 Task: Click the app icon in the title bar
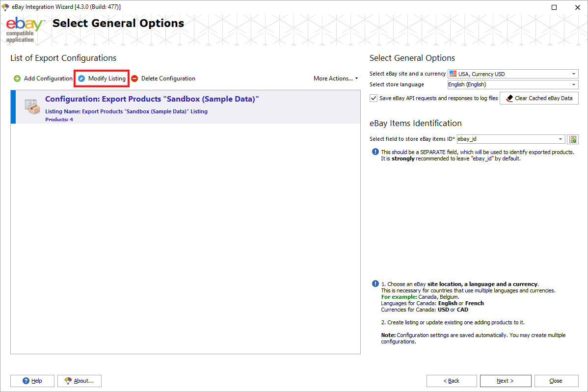tap(5, 7)
